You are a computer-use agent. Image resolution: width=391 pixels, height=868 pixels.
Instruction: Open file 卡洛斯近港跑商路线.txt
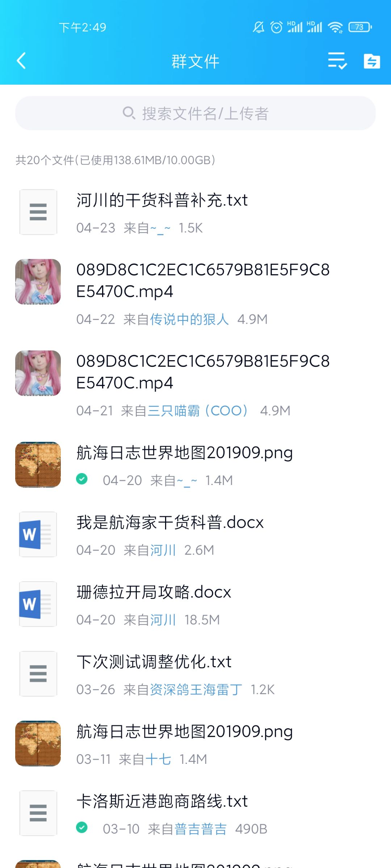click(x=195, y=813)
